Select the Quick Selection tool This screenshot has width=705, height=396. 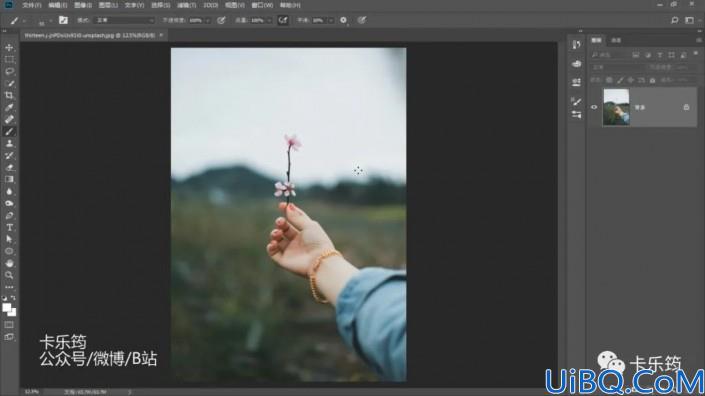(x=9, y=84)
